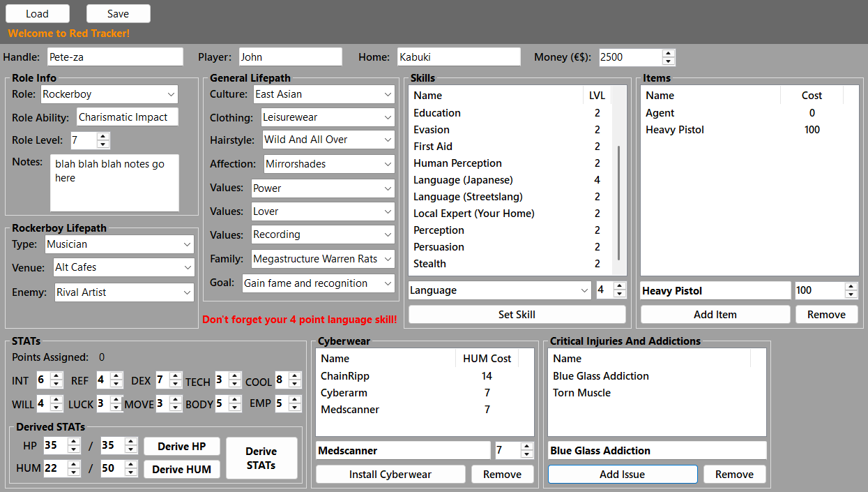Open the Goal dropdown

coord(319,283)
